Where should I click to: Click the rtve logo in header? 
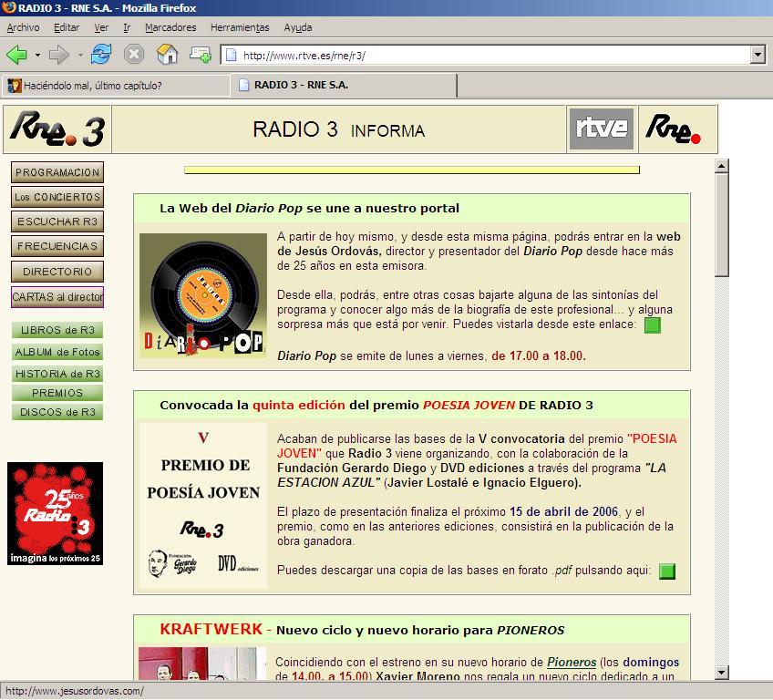pos(601,129)
